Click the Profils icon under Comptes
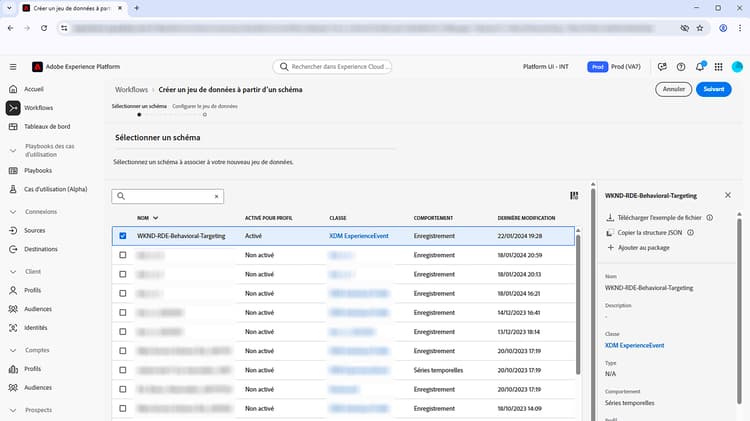The width and height of the screenshot is (750, 421). pos(13,369)
